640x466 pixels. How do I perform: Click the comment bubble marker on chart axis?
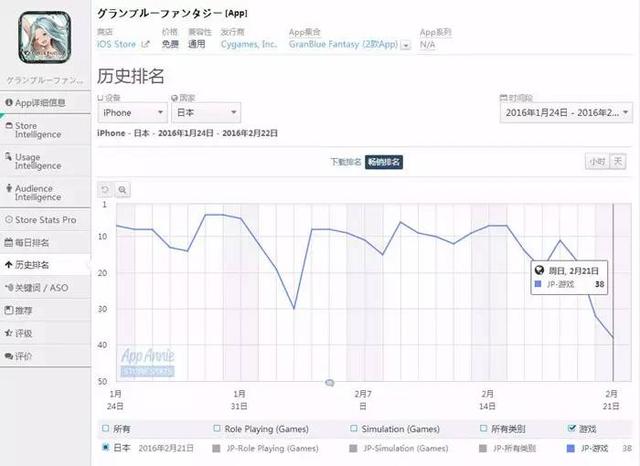click(329, 383)
